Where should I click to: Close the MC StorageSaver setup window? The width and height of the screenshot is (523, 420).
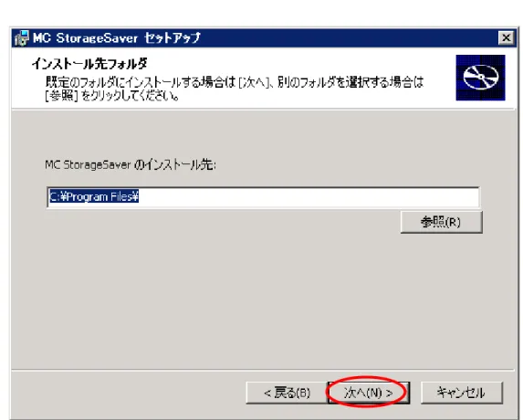click(x=506, y=37)
